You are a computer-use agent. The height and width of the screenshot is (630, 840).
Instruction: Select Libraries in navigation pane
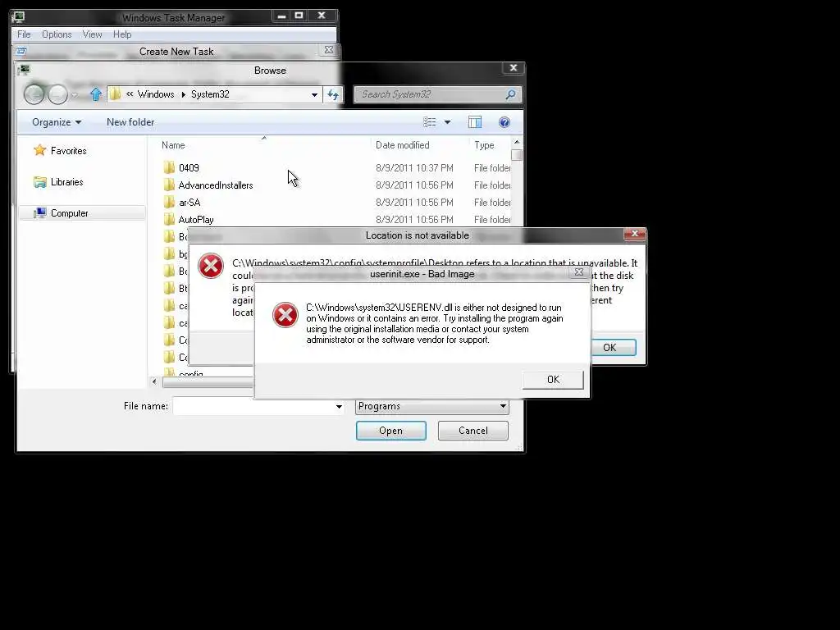tap(58, 182)
